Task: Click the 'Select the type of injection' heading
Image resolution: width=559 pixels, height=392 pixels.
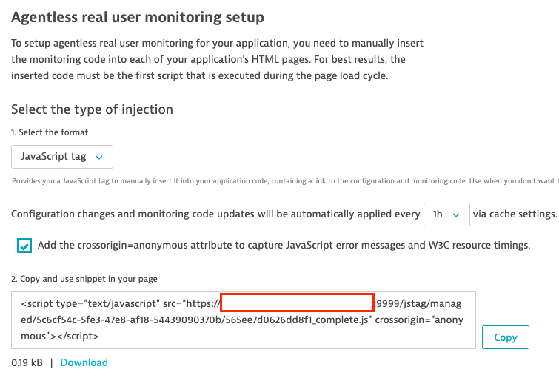Action: tap(92, 109)
